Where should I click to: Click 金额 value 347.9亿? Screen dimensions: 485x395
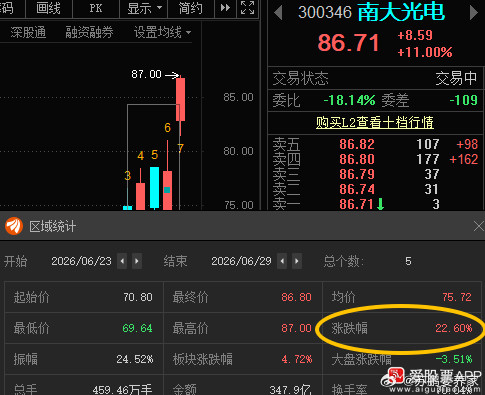point(290,389)
